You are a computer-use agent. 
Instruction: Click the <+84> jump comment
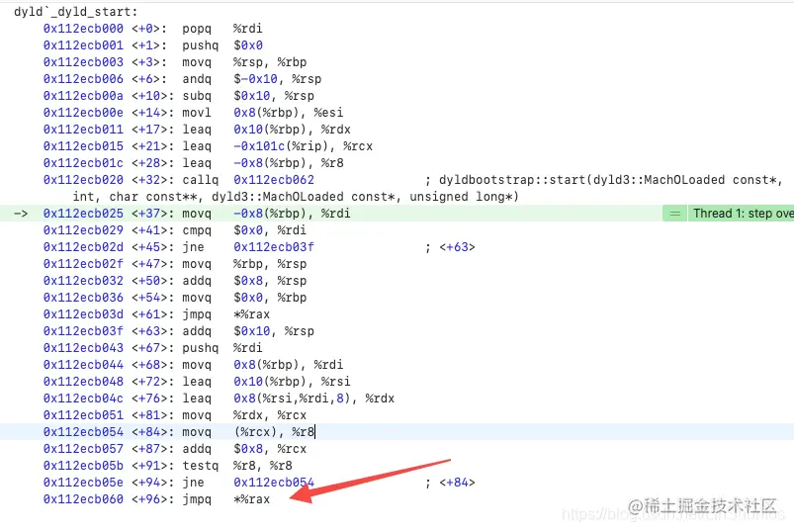[x=450, y=483]
